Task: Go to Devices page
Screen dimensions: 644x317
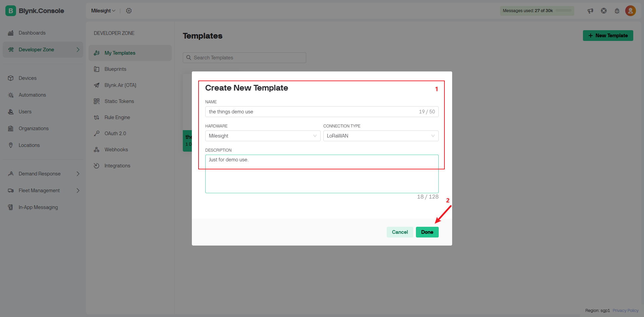Action: [43, 78]
